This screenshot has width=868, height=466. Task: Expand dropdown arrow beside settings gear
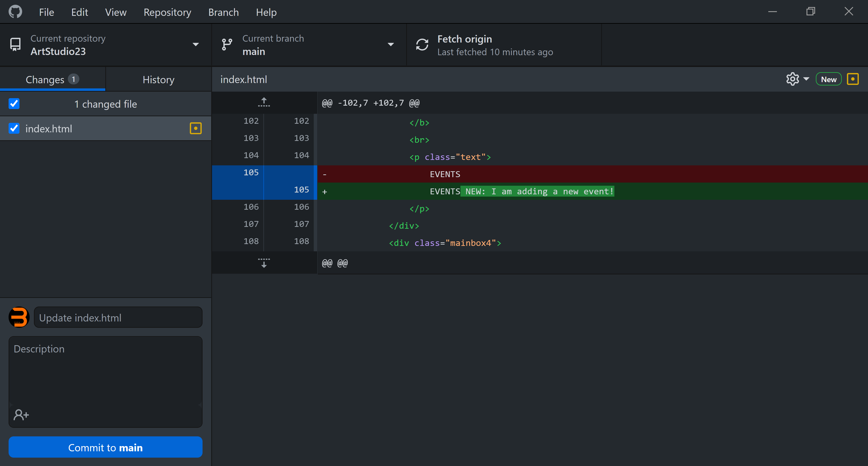pyautogui.click(x=806, y=79)
